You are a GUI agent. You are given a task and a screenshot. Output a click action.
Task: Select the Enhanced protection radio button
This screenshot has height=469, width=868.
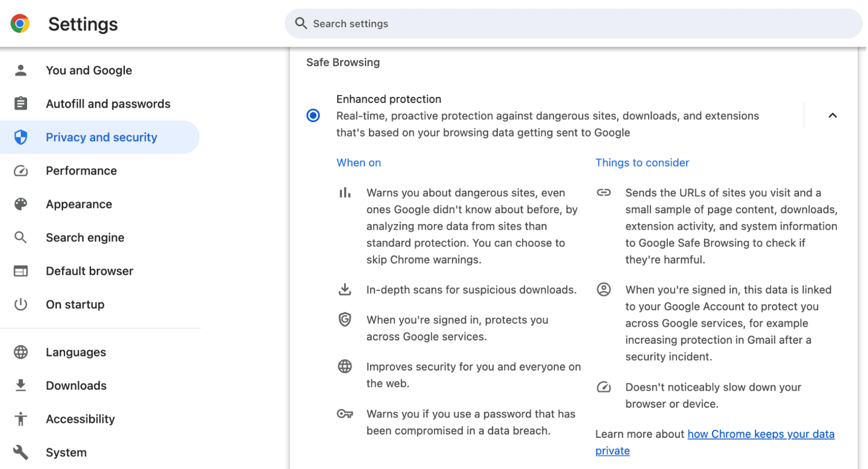click(x=313, y=115)
